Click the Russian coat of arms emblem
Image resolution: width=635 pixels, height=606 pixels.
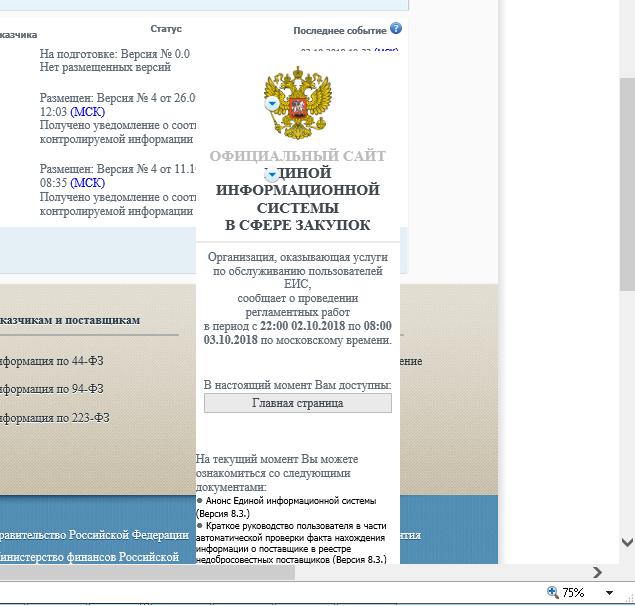tap(297, 105)
